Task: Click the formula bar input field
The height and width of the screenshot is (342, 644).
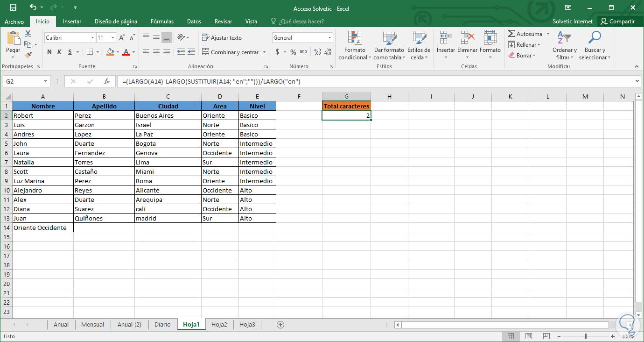Action: [x=373, y=81]
